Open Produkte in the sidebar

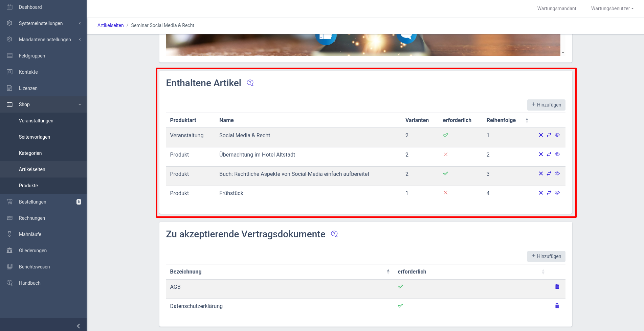pos(28,186)
